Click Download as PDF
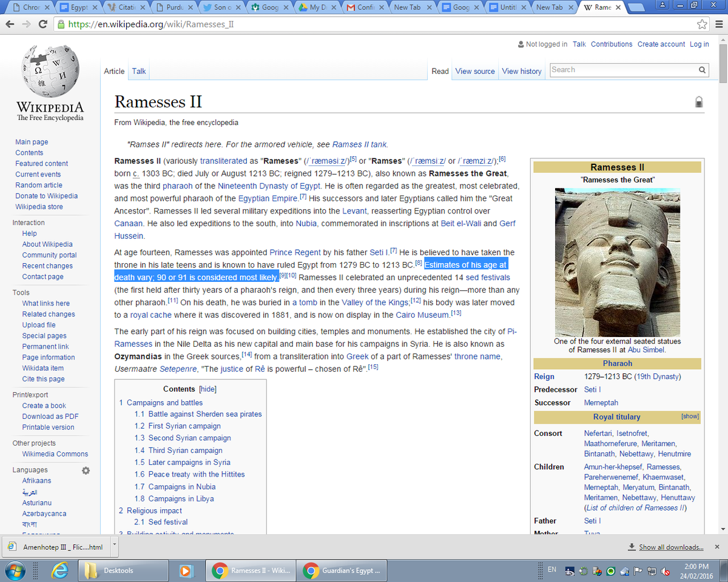The image size is (728, 582). click(x=50, y=416)
